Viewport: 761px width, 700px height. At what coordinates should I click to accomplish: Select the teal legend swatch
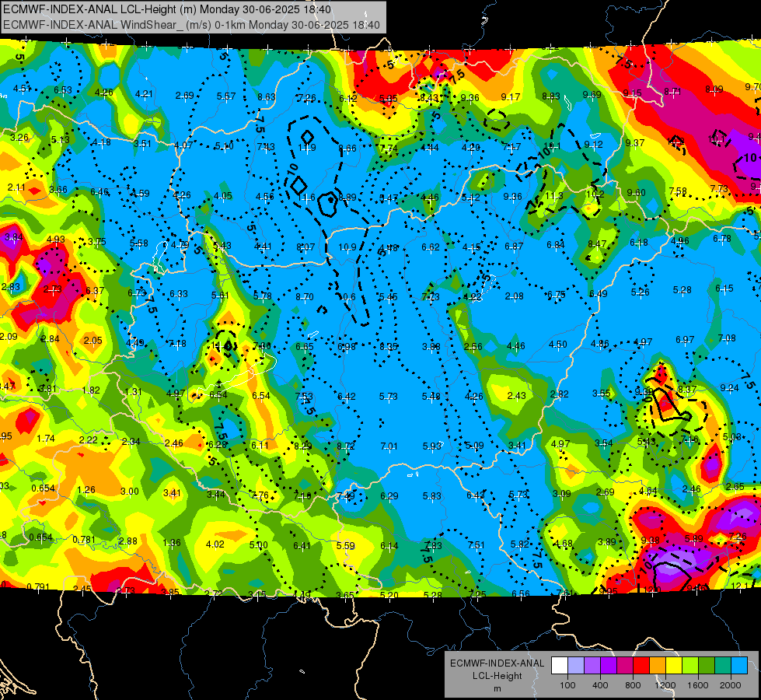tap(723, 666)
